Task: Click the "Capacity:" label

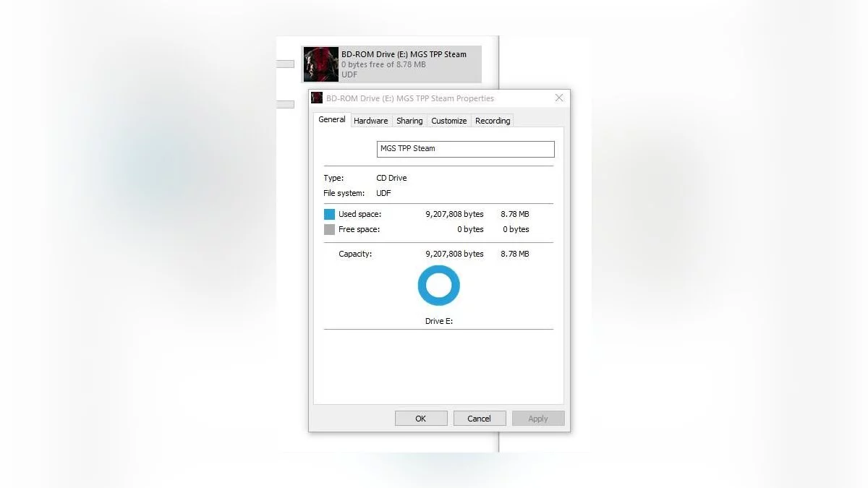Action: (x=355, y=254)
